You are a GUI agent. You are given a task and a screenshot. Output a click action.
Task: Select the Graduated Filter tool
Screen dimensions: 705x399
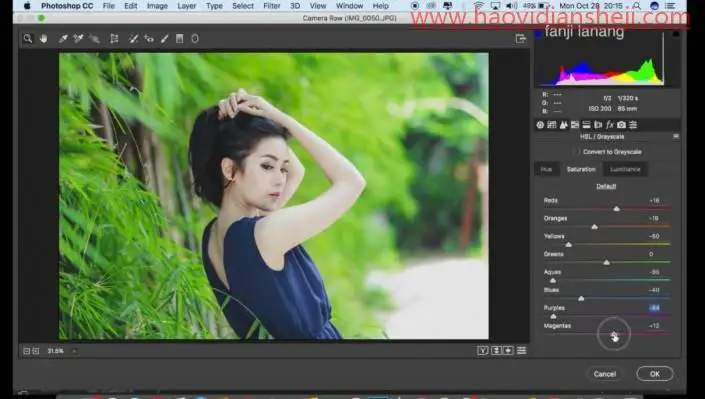click(179, 39)
